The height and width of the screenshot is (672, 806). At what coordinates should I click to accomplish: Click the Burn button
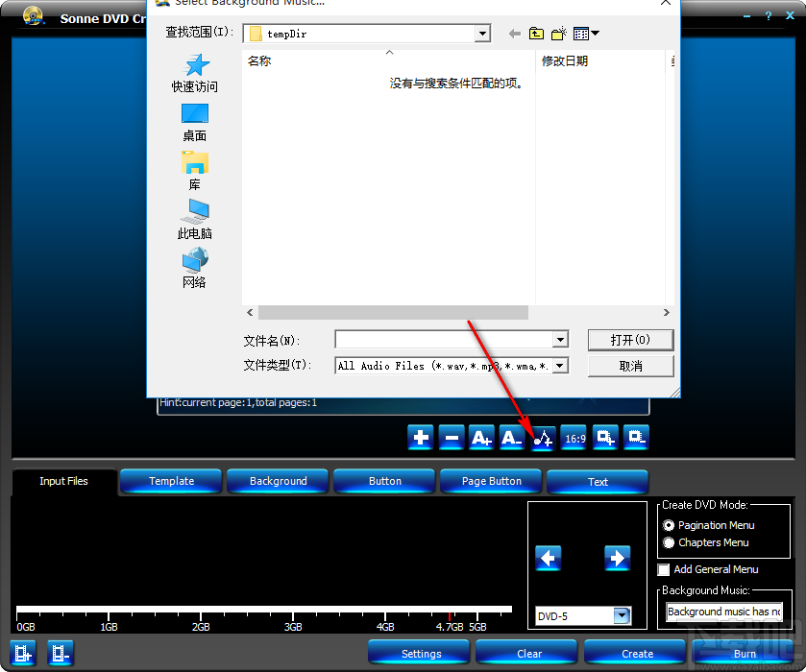745,653
